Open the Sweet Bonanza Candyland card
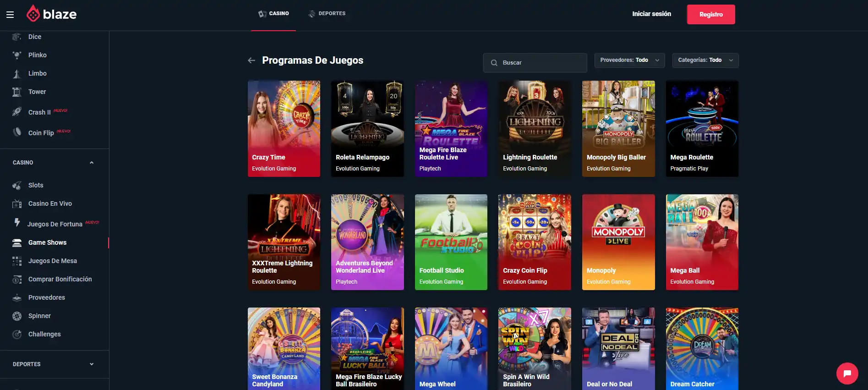Image resolution: width=868 pixels, height=390 pixels. point(284,349)
